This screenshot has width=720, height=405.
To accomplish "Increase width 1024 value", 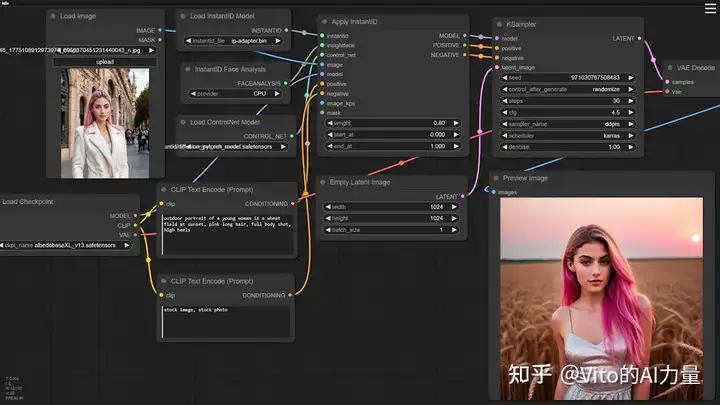I will pos(454,207).
